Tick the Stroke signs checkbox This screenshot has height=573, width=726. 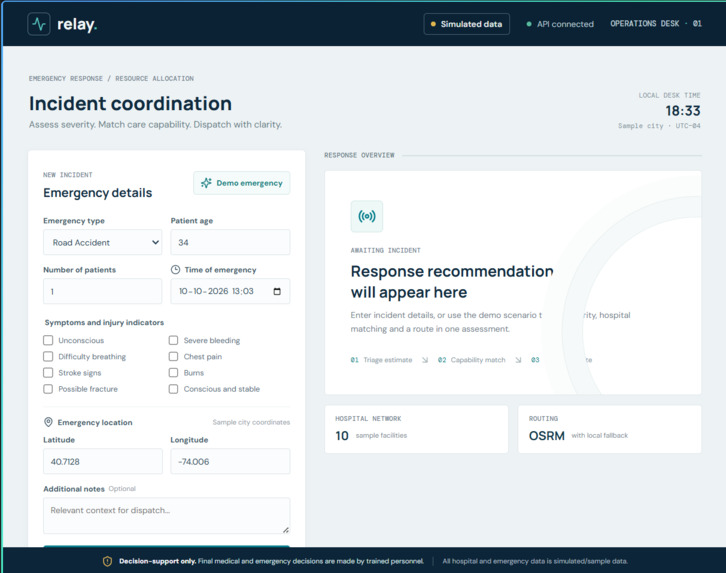tap(48, 373)
